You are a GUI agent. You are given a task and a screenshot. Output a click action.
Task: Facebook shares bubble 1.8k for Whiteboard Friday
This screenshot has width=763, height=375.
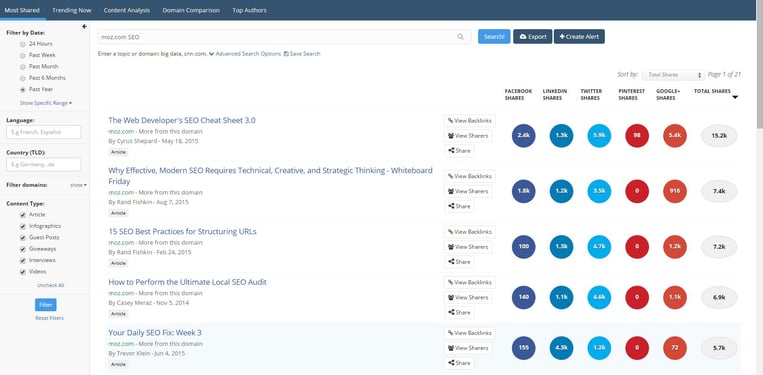tap(523, 191)
